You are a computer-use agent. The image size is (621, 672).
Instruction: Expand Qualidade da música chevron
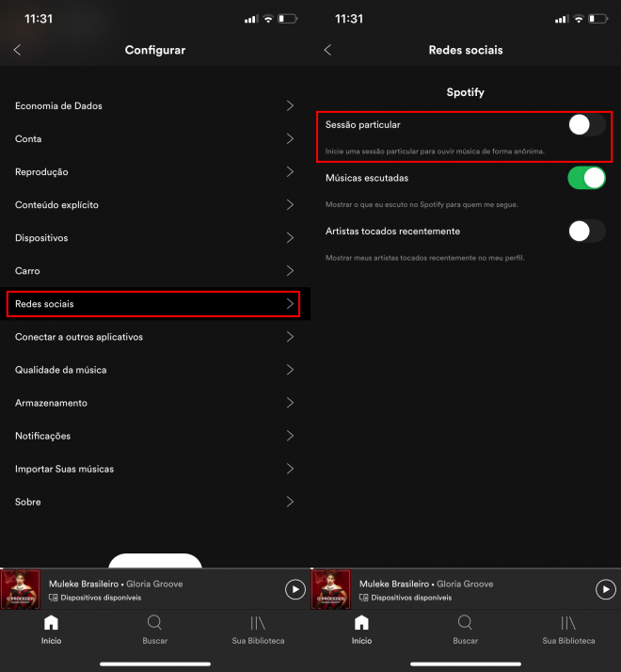click(290, 370)
